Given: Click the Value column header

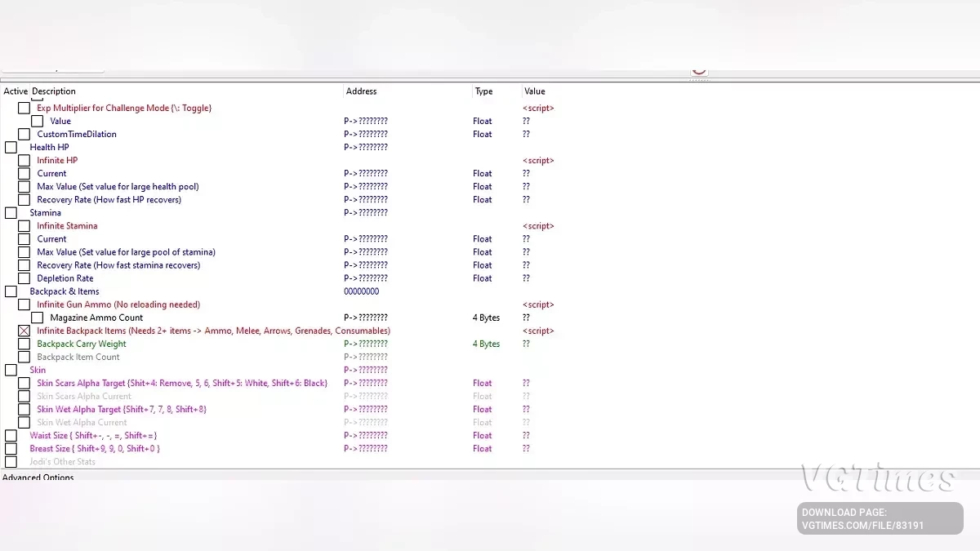Looking at the screenshot, I should 534,91.
